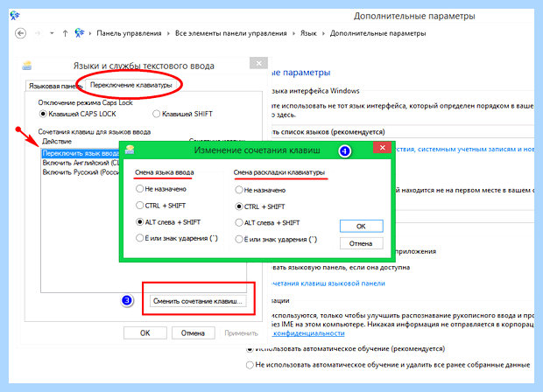The width and height of the screenshot is (543, 392).
Task: Open the сочетания клавиш языковой панели link
Action: point(328,283)
